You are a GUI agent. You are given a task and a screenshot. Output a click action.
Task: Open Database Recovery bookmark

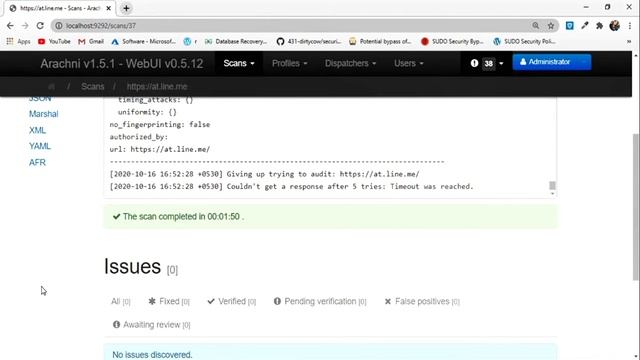(236, 41)
